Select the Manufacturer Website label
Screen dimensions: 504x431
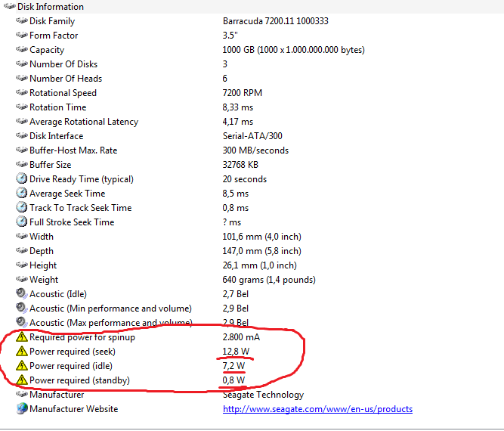coord(73,409)
